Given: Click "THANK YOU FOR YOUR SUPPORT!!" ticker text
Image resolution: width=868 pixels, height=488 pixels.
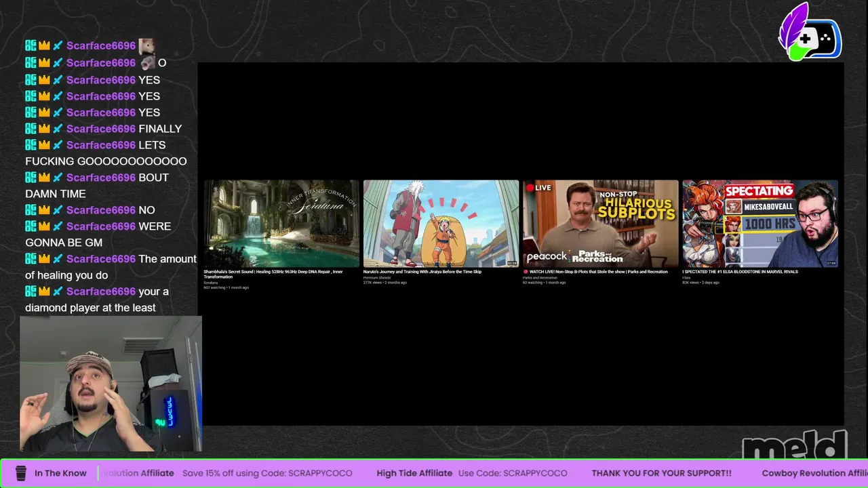Looking at the screenshot, I should point(662,473).
